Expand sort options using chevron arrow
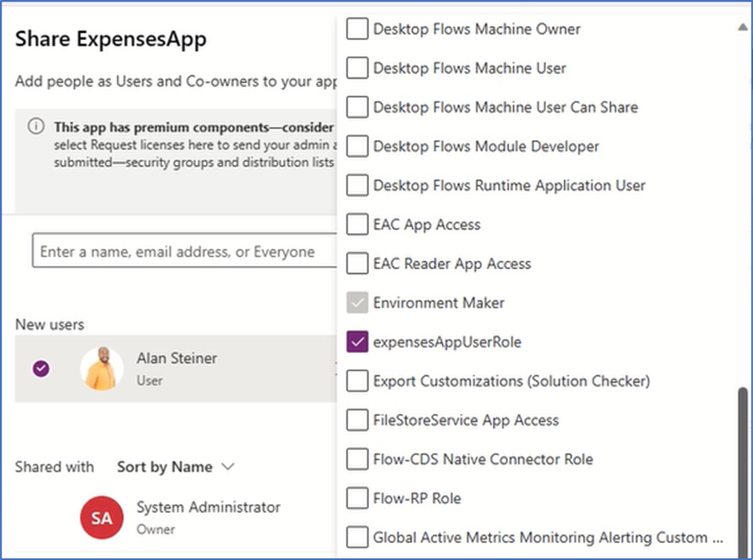Image resolution: width=753 pixels, height=560 pixels. point(229,467)
